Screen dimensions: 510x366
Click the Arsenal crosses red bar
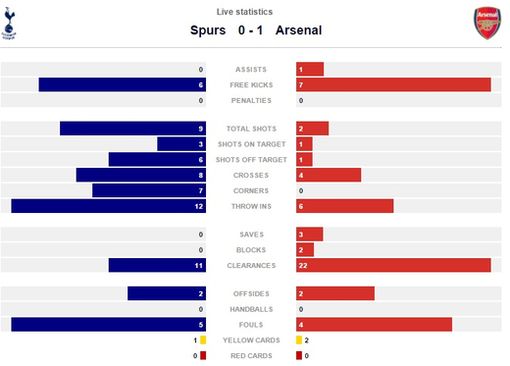click(328, 175)
